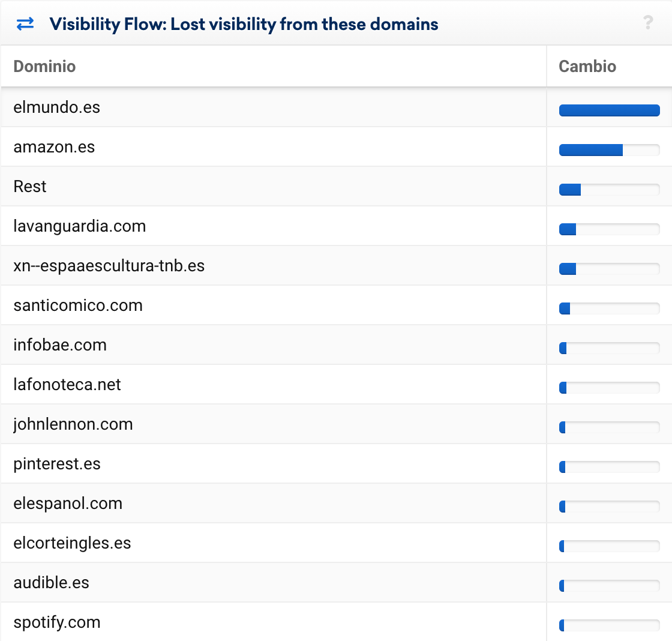Viewport: 672px width, 641px height.
Task: Open elespanol.com domain
Action: (x=68, y=504)
